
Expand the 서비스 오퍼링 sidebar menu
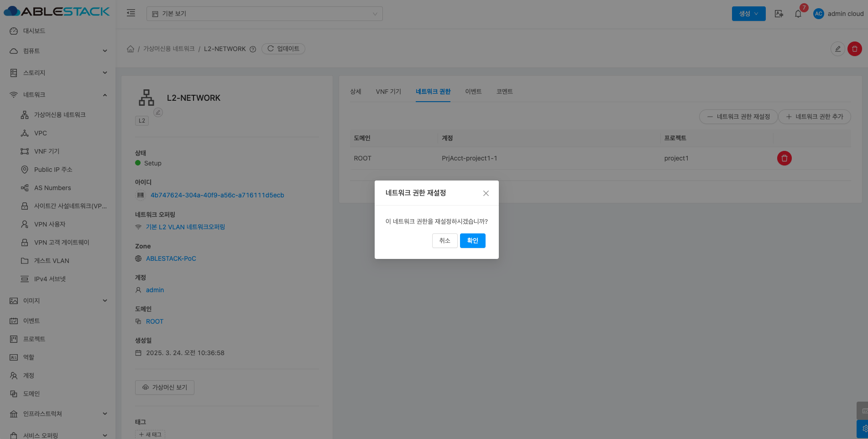(58, 435)
